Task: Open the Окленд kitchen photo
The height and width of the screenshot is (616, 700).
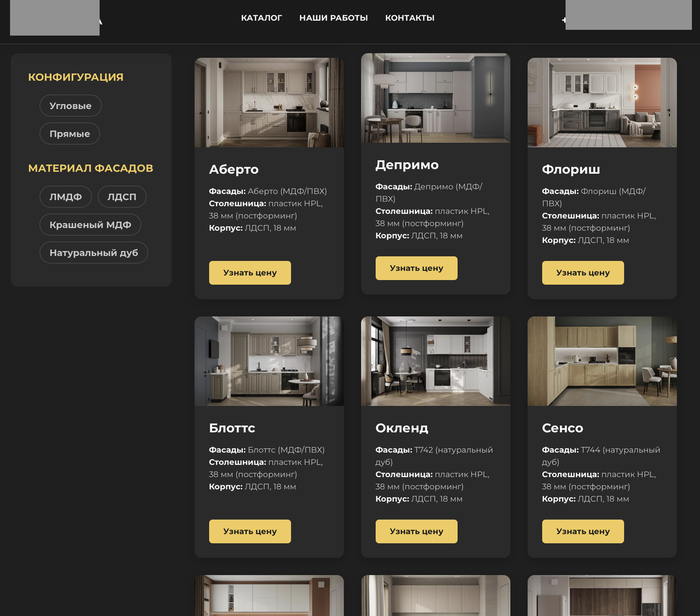Action: [x=435, y=361]
